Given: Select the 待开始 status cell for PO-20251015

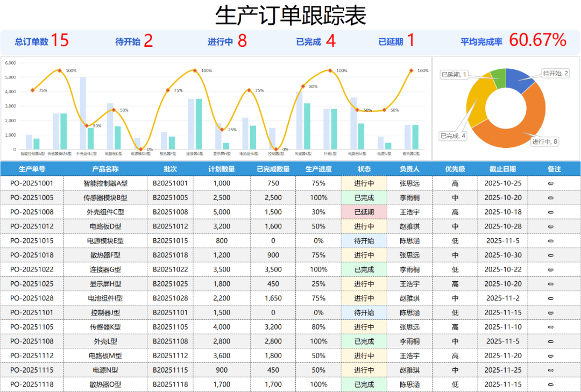Looking at the screenshot, I should [364, 241].
